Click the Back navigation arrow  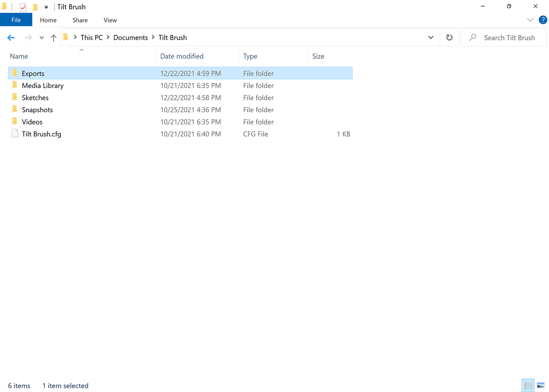(x=11, y=38)
